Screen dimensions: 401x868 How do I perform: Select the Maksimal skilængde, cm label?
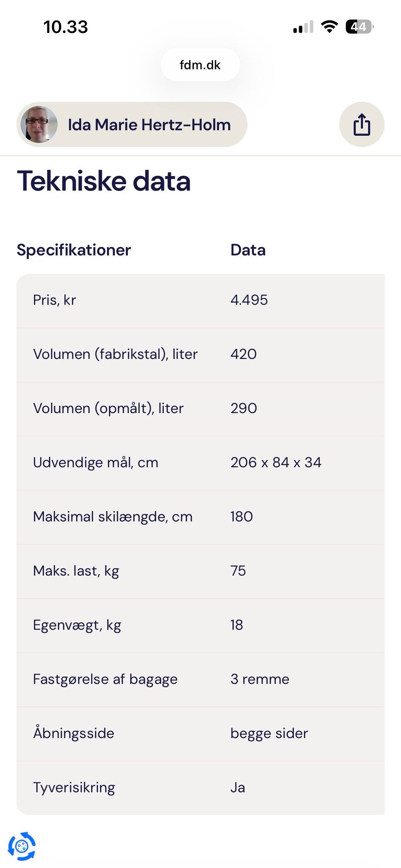(113, 517)
